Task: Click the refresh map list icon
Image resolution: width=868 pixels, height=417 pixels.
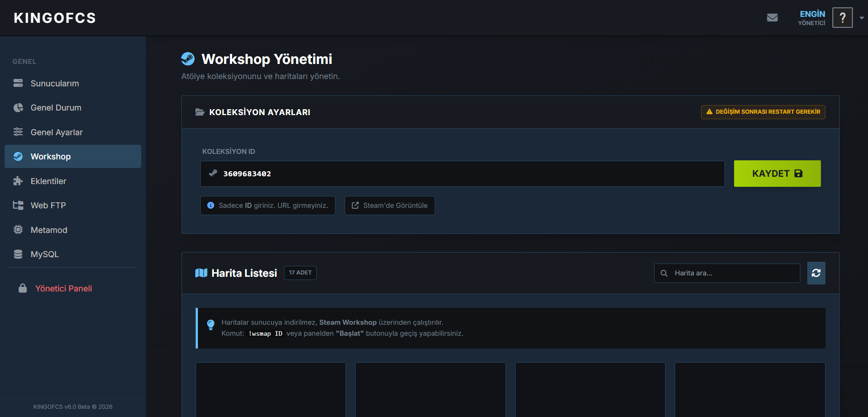Action: (x=816, y=273)
